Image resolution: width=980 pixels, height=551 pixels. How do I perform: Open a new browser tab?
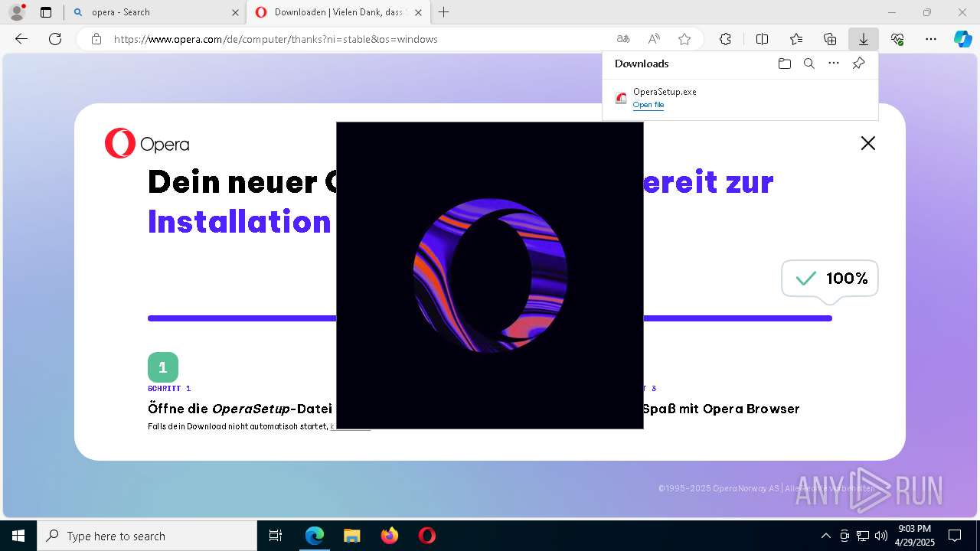tap(443, 12)
